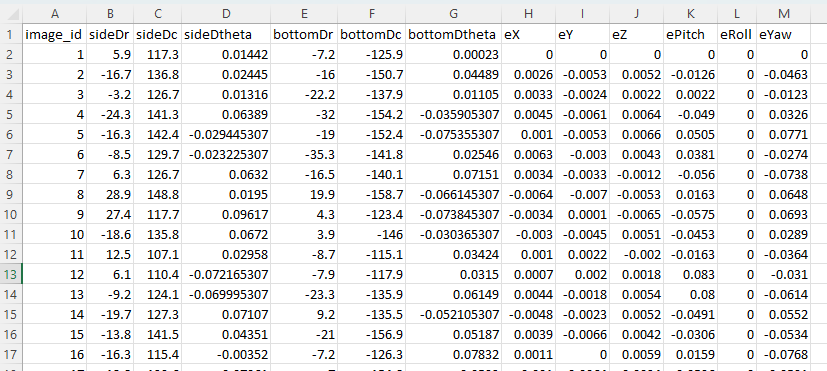Click the sideDr header cell
The width and height of the screenshot is (827, 371).
coord(109,35)
